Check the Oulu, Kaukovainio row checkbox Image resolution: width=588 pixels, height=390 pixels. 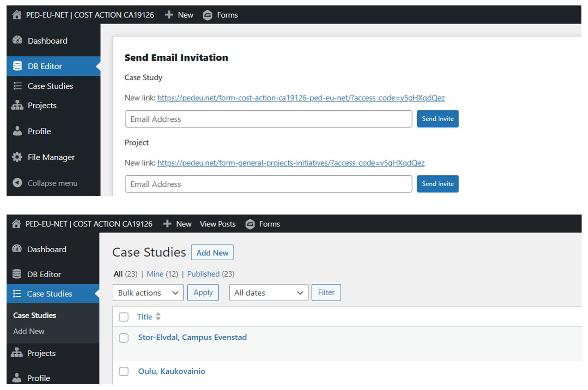[x=124, y=371]
